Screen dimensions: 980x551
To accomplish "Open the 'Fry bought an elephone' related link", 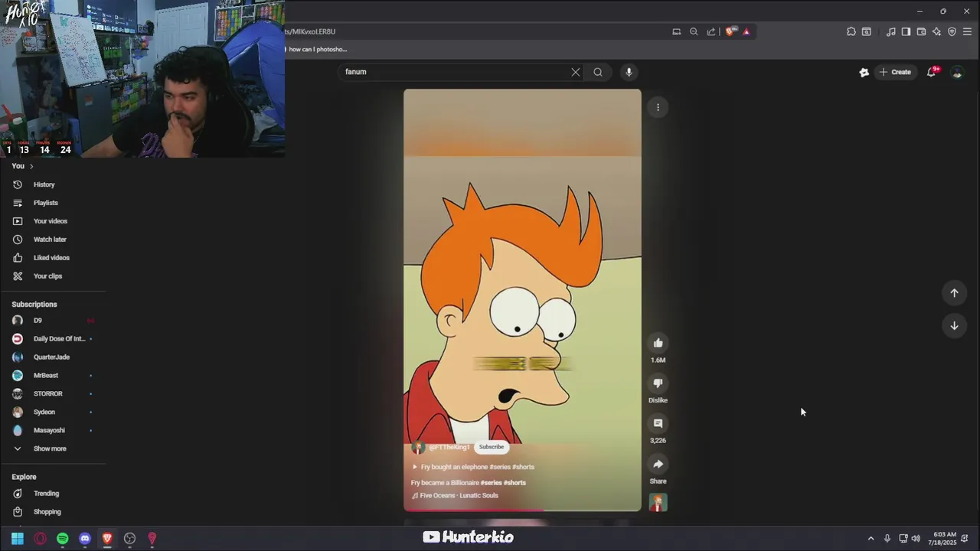I will 473,467.
